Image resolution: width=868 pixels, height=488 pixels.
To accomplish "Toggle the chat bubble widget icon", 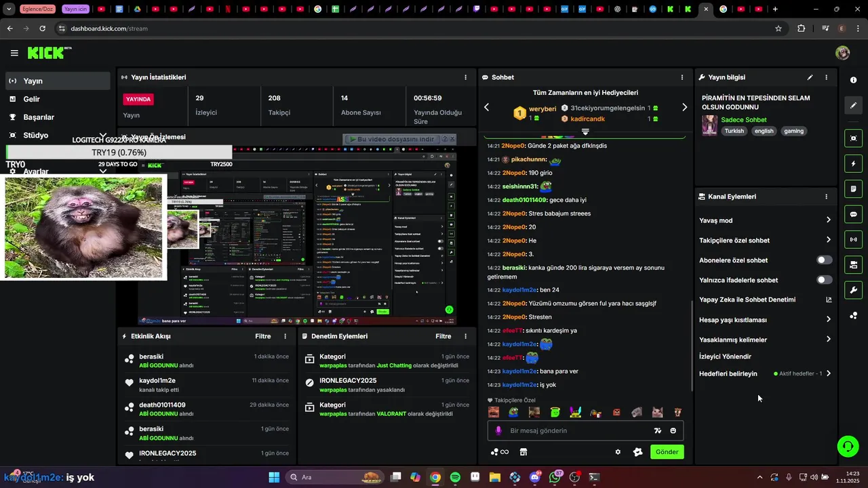I will click(853, 214).
